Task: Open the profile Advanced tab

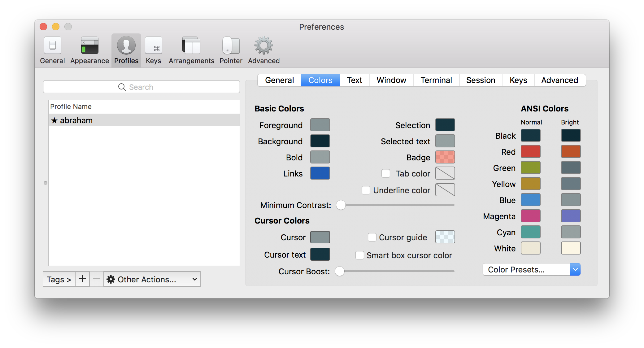Action: 560,80
